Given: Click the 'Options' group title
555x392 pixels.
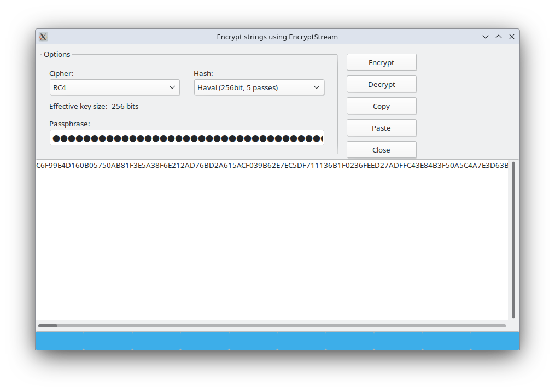Looking at the screenshot, I should pos(57,55).
